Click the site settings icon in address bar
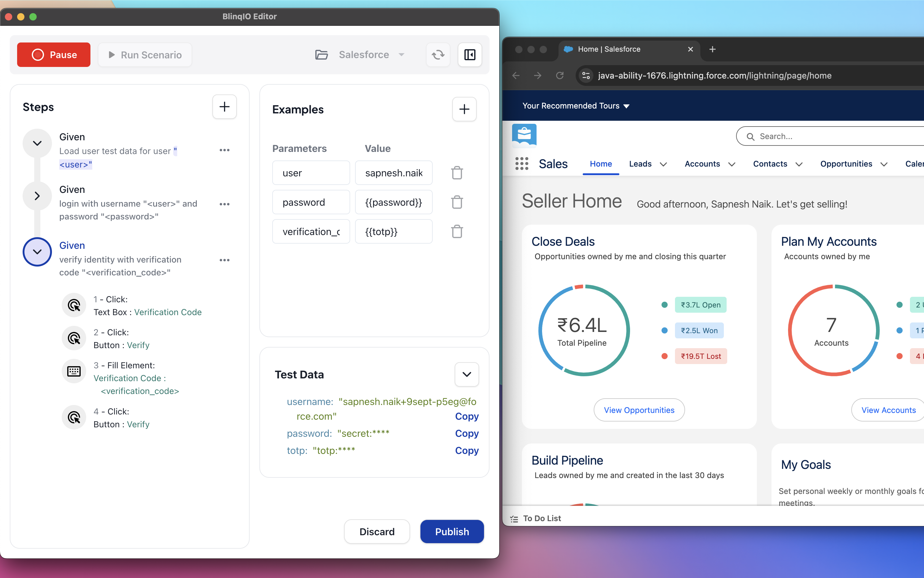The image size is (924, 578). (x=586, y=76)
